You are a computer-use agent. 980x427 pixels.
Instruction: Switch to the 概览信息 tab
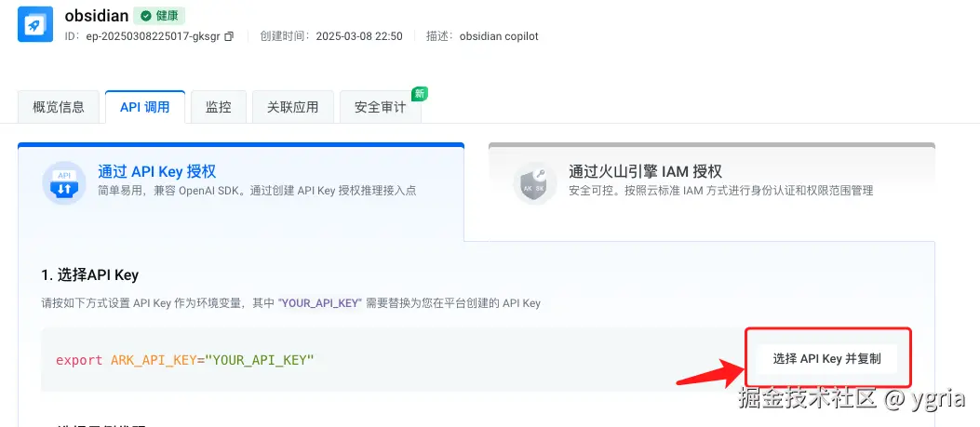pyautogui.click(x=59, y=107)
